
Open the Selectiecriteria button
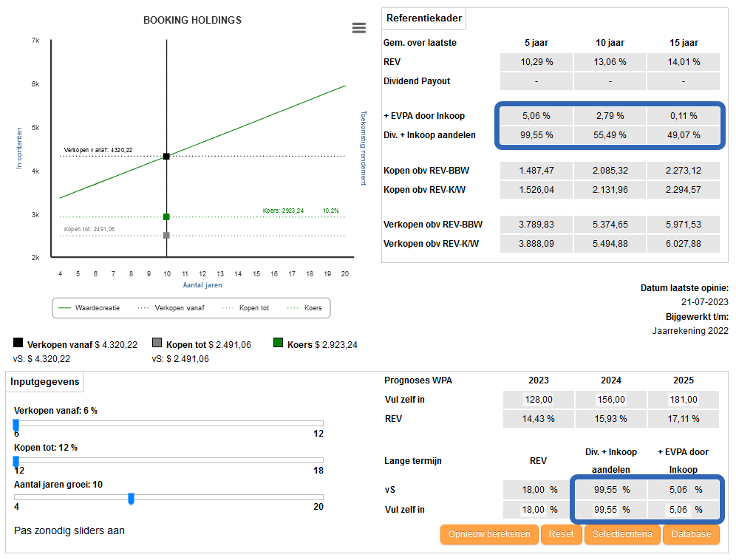click(622, 534)
